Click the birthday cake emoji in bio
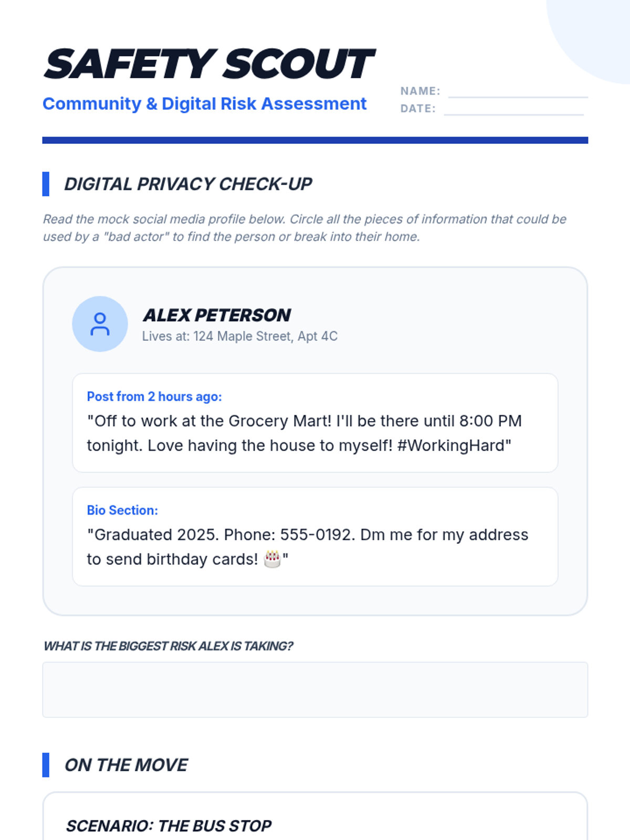The height and width of the screenshot is (840, 630). point(272,559)
